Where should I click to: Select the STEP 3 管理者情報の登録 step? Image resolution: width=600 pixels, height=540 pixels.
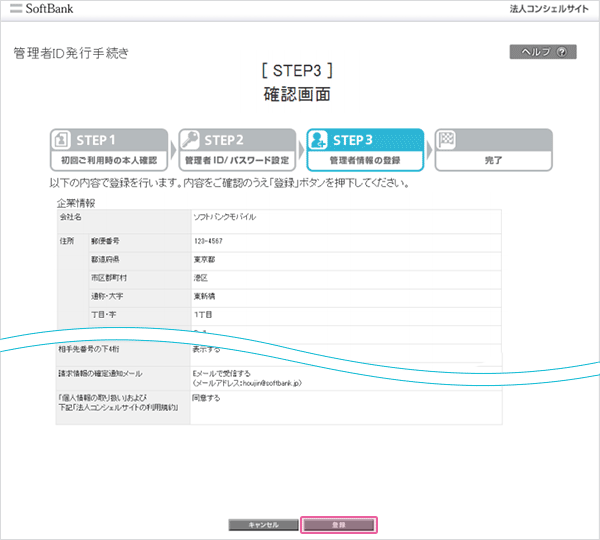[365, 150]
